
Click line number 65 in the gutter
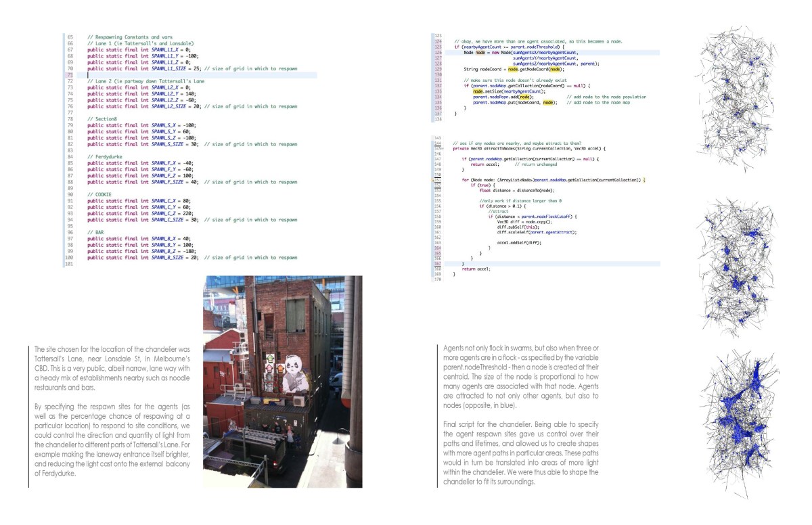click(x=70, y=37)
